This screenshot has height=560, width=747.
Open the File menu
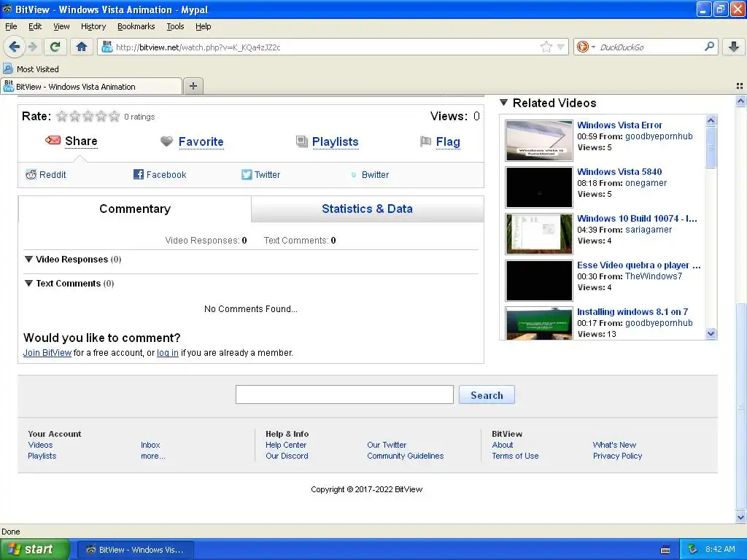coord(11,26)
